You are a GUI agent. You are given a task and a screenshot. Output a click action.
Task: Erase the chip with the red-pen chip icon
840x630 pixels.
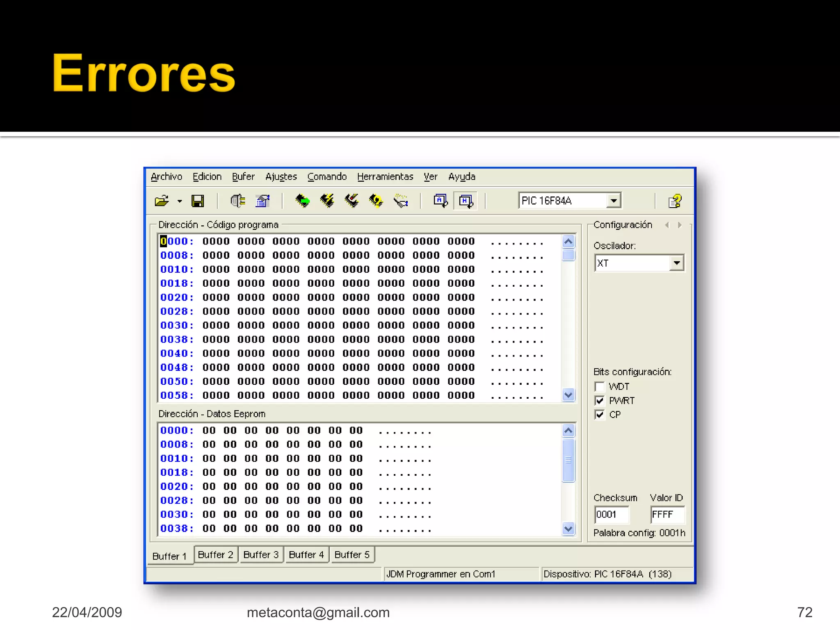coord(352,201)
